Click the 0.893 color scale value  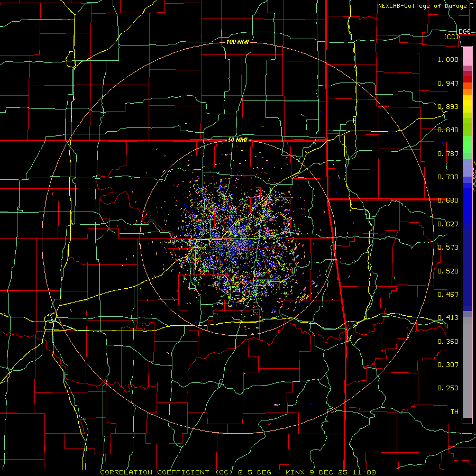(448, 106)
